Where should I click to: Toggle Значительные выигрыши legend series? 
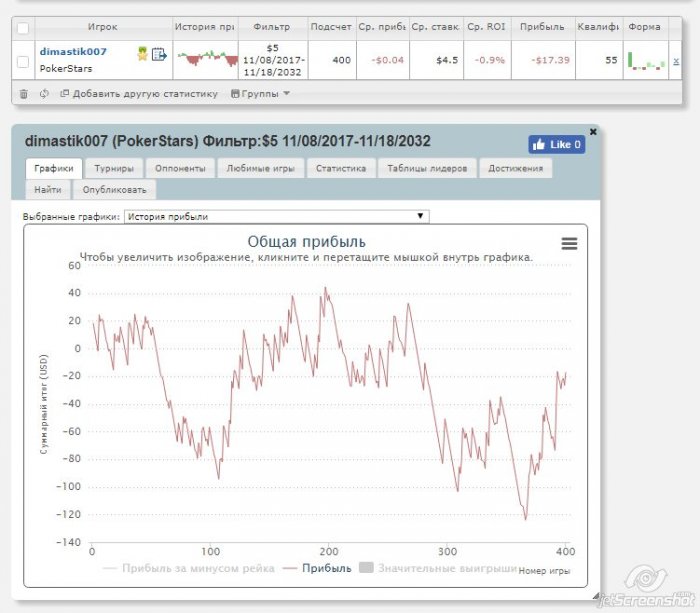(438, 568)
